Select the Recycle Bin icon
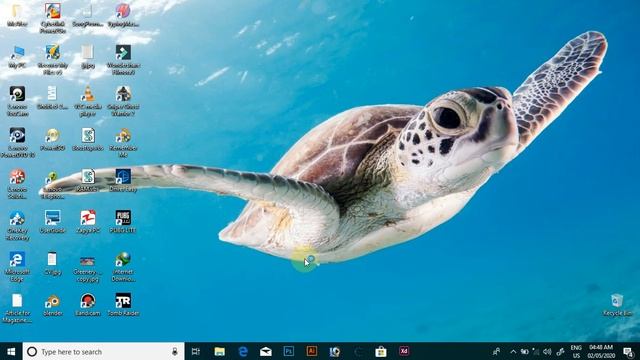Image resolution: width=640 pixels, height=360 pixels. (617, 304)
